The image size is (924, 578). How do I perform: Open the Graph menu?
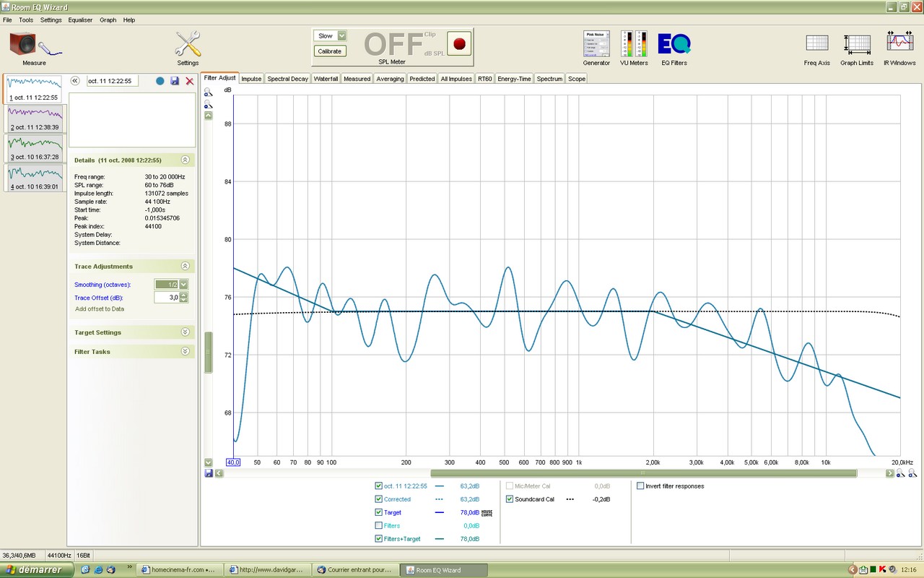click(x=108, y=20)
